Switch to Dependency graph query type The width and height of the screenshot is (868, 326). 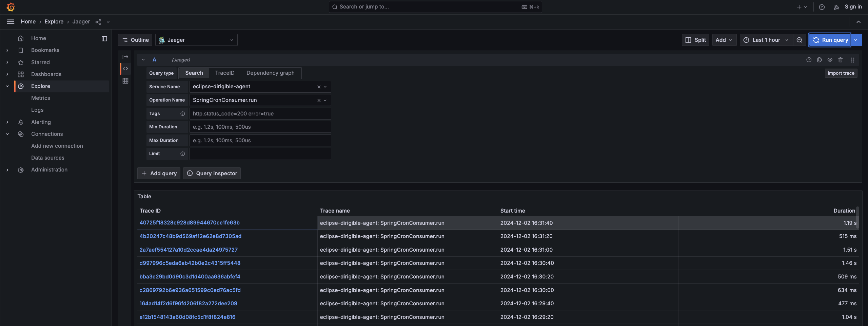[x=270, y=73]
